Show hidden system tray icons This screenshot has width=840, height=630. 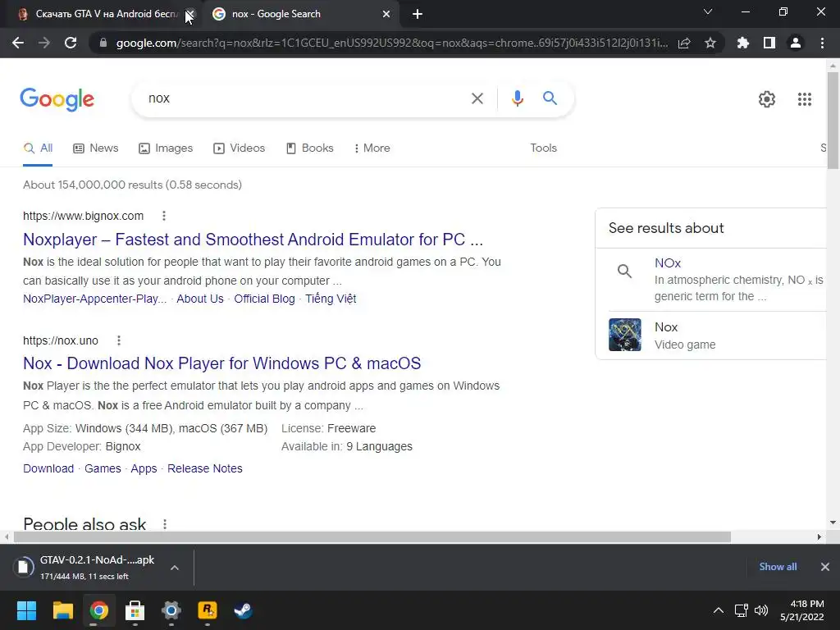click(x=719, y=610)
